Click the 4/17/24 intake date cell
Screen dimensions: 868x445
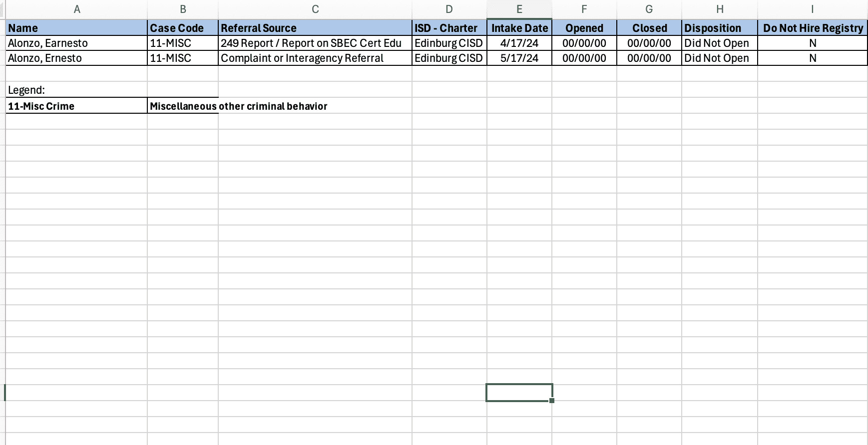point(519,43)
